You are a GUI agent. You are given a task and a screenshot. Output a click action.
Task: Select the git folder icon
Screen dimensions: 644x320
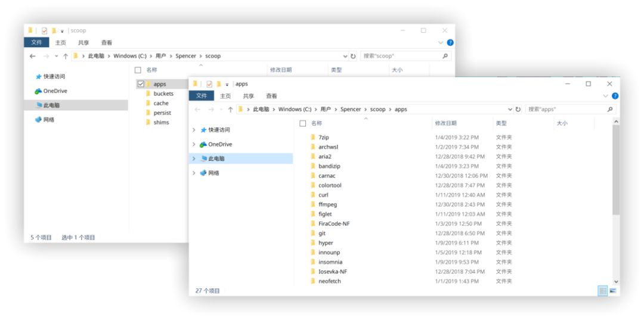(313, 233)
